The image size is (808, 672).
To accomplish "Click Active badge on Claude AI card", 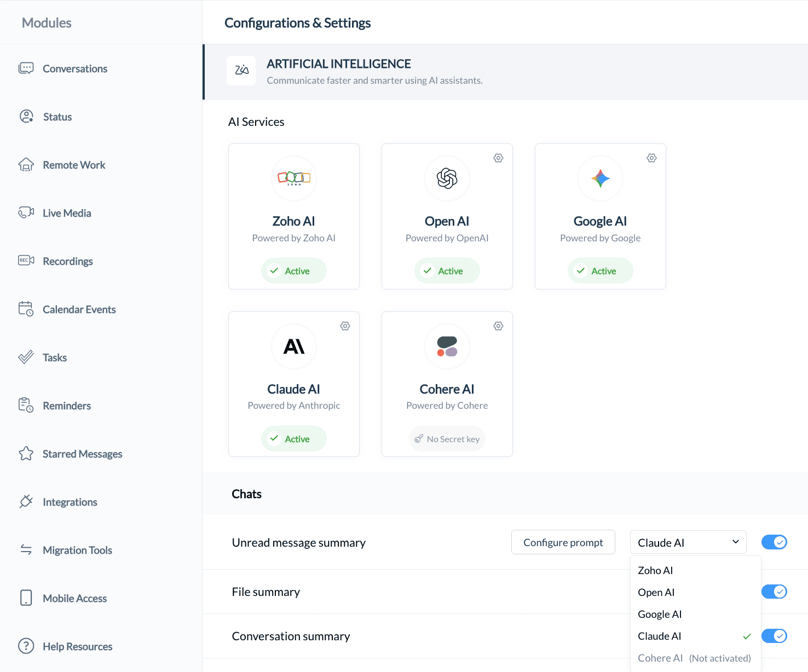I will pos(294,439).
